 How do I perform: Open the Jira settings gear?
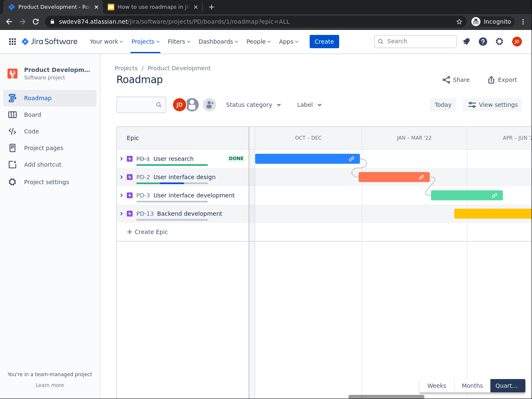pos(500,42)
